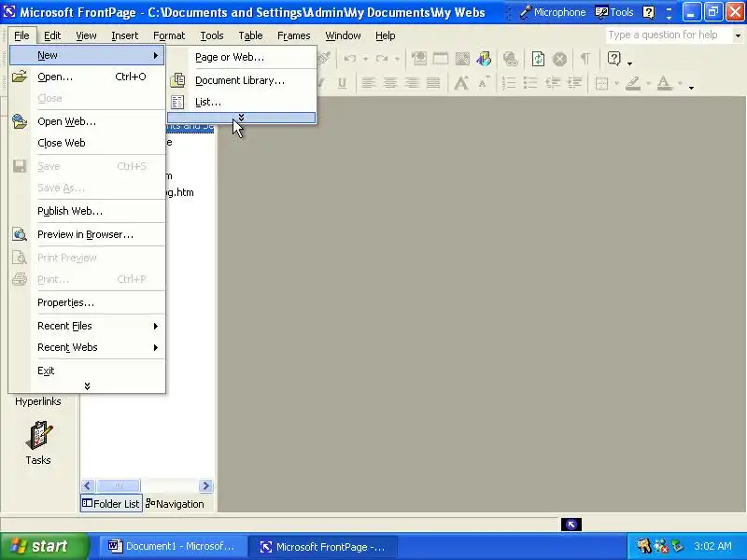Click the folder list horizontal scrollbar thumb
Viewport: 747px width, 560px height.
(119, 485)
